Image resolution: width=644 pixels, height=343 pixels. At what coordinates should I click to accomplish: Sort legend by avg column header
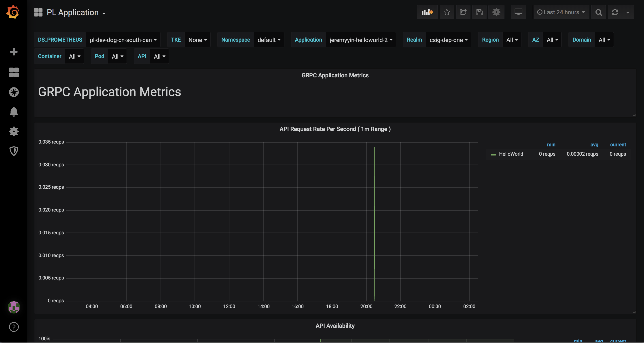[x=594, y=144]
